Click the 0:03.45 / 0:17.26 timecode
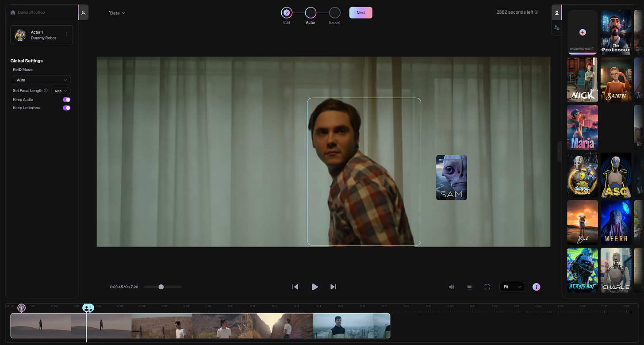This screenshot has height=345, width=644. point(124,287)
